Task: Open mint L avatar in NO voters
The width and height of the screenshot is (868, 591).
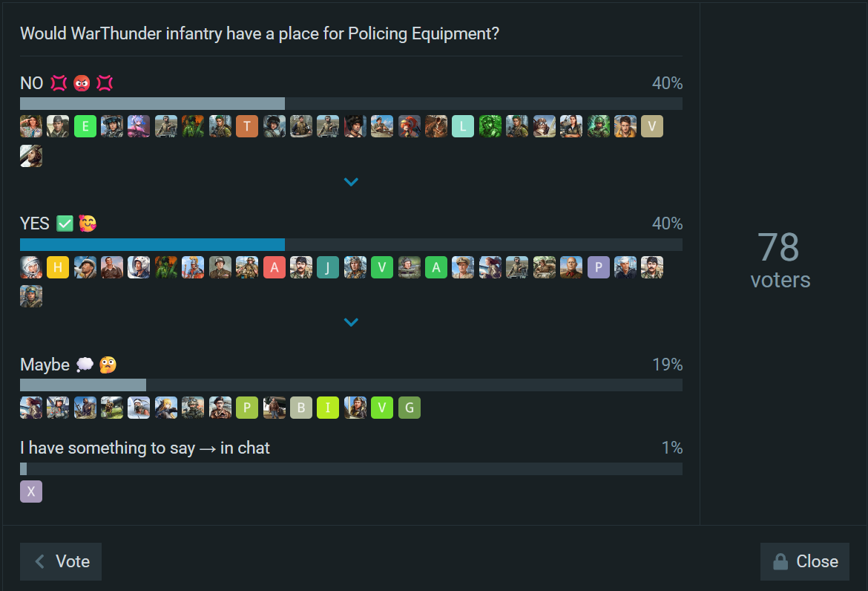Action: (463, 126)
